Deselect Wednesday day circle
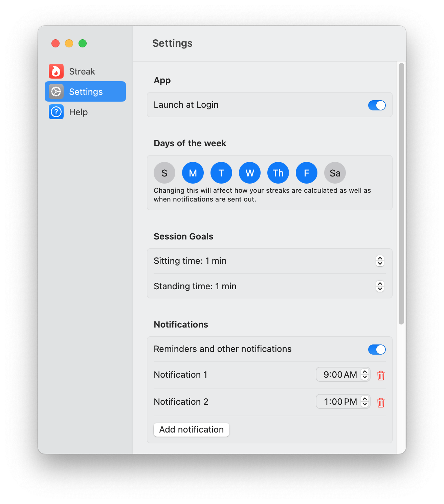The width and height of the screenshot is (444, 504). pyautogui.click(x=250, y=173)
